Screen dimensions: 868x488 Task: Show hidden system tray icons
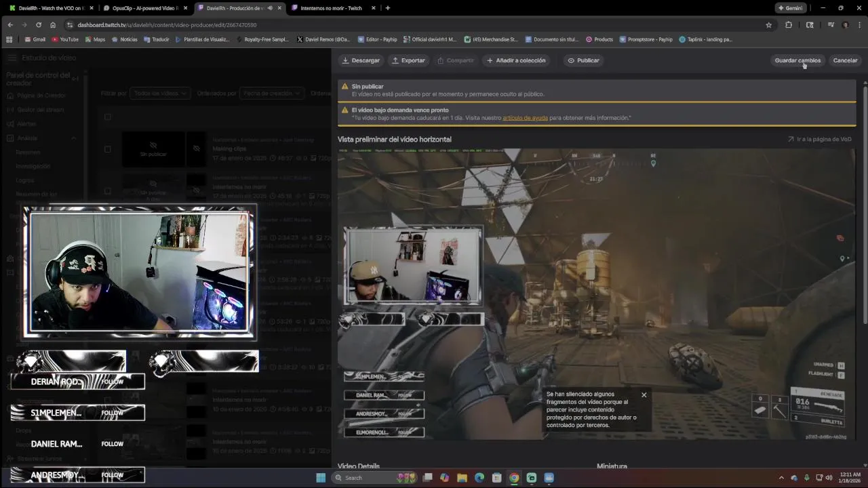(781, 478)
